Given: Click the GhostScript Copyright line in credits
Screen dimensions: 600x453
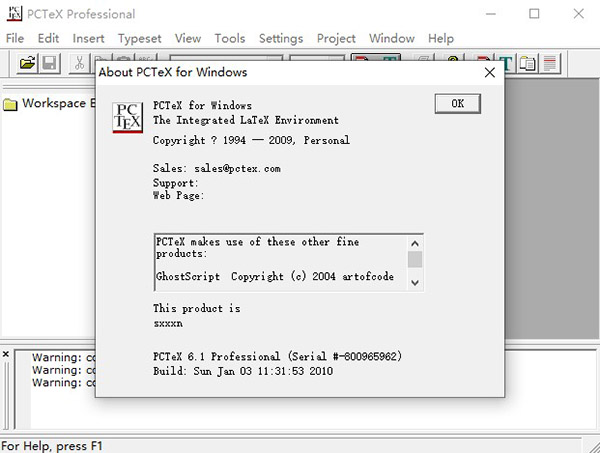Looking at the screenshot, I should (x=274, y=276).
